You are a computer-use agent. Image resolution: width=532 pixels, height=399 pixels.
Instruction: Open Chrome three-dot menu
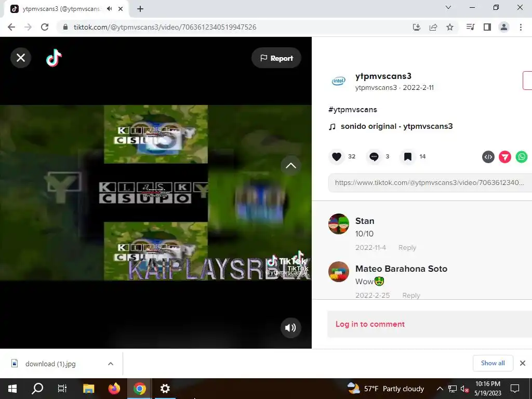pyautogui.click(x=521, y=27)
